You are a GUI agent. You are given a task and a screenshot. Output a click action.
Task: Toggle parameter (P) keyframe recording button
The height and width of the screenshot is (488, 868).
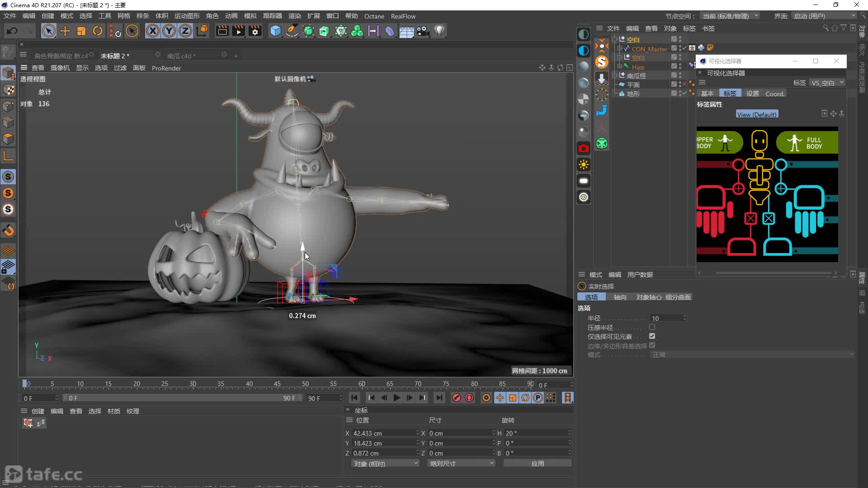(x=538, y=398)
